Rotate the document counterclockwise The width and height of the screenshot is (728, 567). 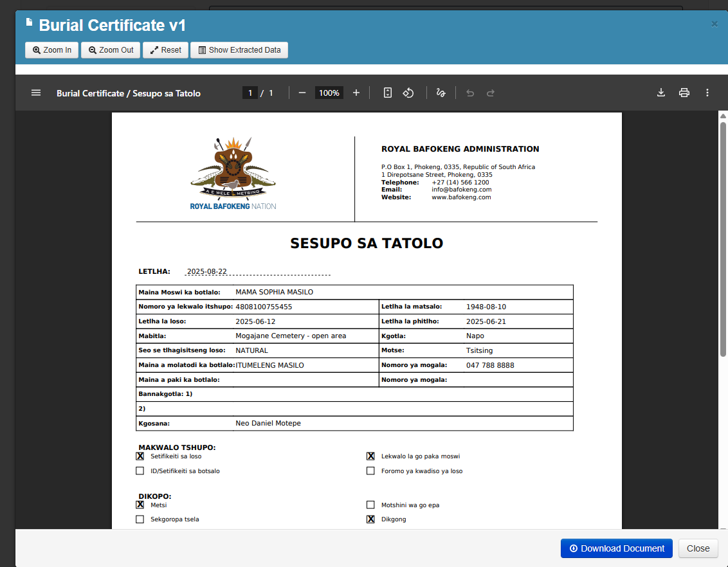[x=408, y=93]
